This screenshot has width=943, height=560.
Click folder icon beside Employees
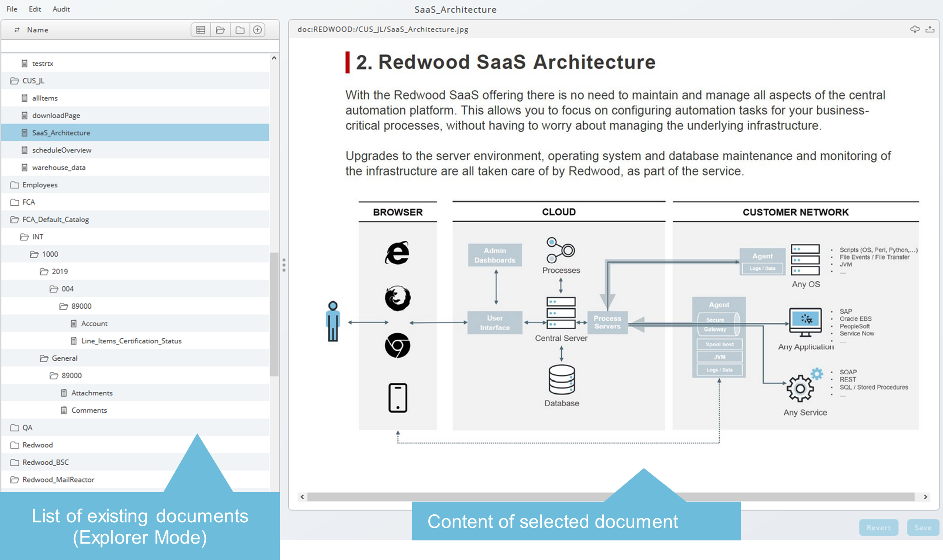click(x=15, y=185)
